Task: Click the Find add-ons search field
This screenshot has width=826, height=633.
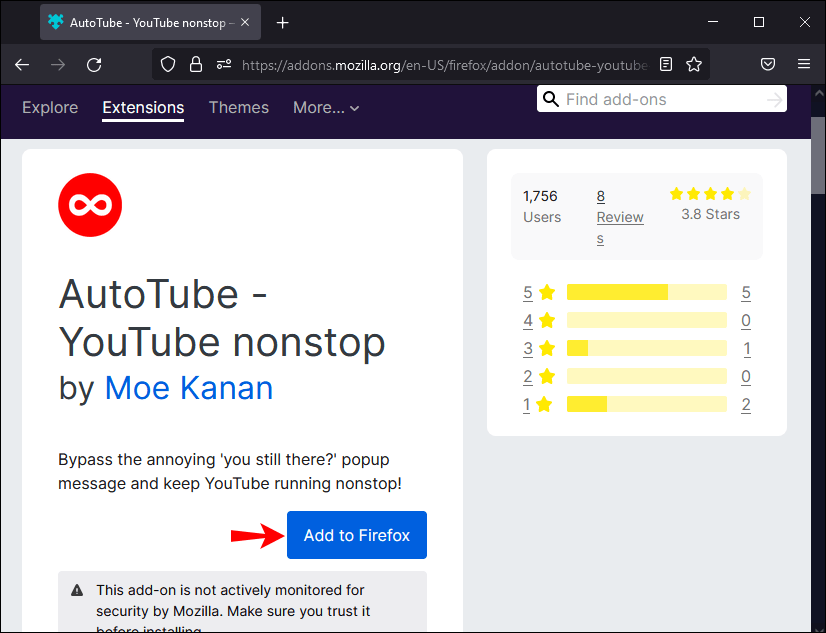Action: click(x=660, y=99)
